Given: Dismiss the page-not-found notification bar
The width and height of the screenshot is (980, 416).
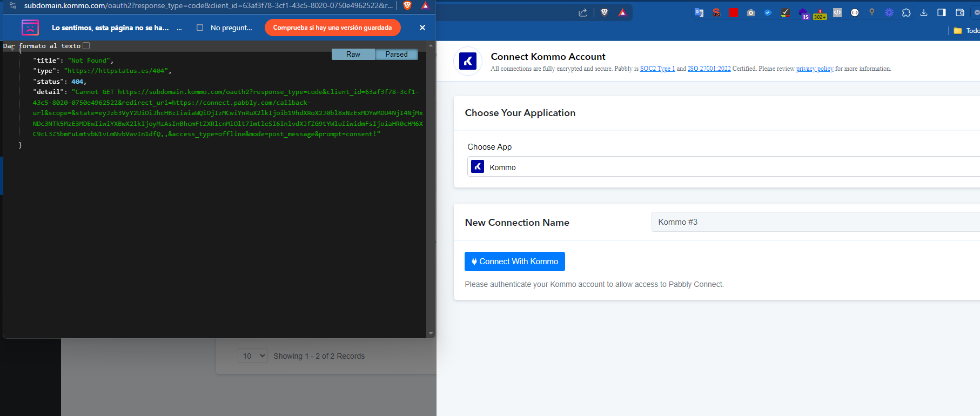Looking at the screenshot, I should click(422, 28).
